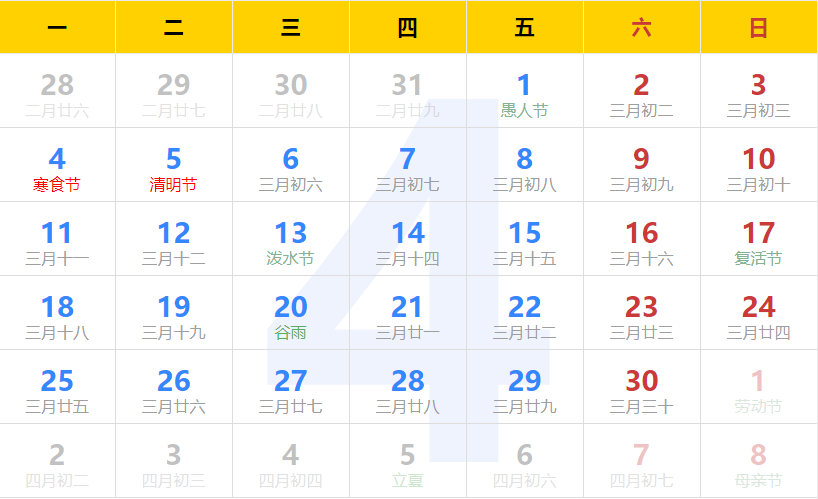Click the 寒食节 date cell
Image resolution: width=818 pixels, height=499 pixels.
(57, 166)
